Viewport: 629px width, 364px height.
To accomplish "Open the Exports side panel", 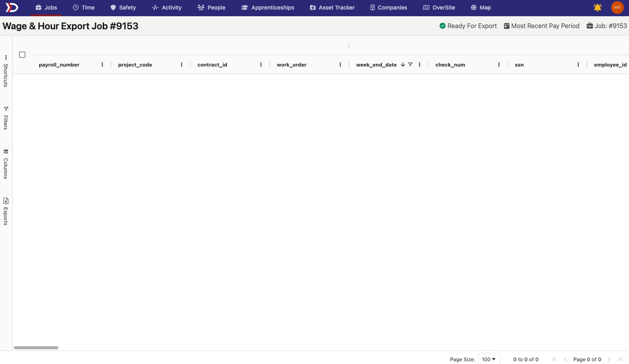I will [x=6, y=212].
